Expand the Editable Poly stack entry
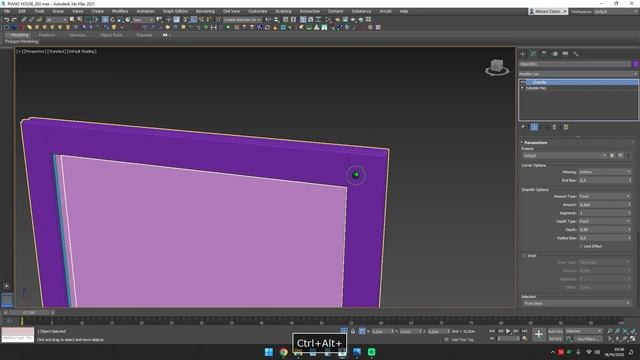Viewport: 640px width, 360px height. [x=522, y=88]
